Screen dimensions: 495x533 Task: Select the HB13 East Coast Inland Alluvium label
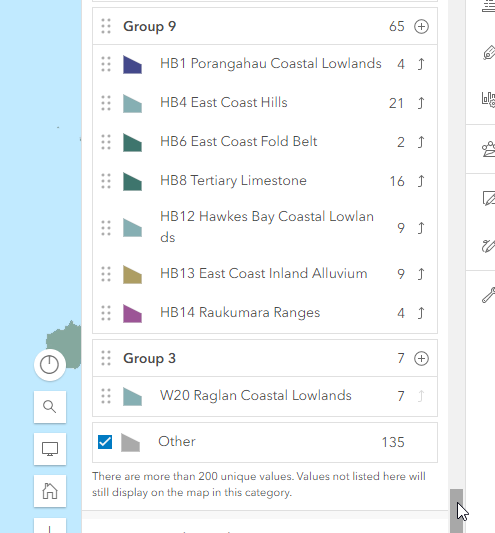coord(263,274)
